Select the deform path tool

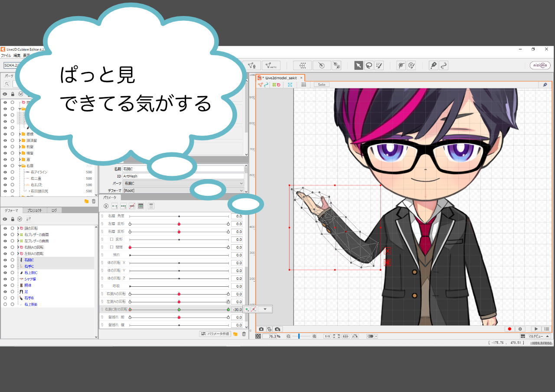pyautogui.click(x=402, y=65)
